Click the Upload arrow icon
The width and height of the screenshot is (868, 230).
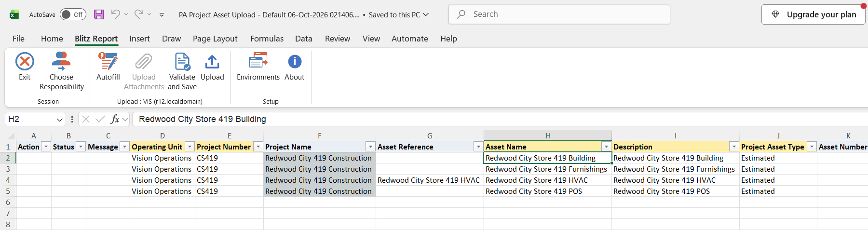pyautogui.click(x=212, y=62)
